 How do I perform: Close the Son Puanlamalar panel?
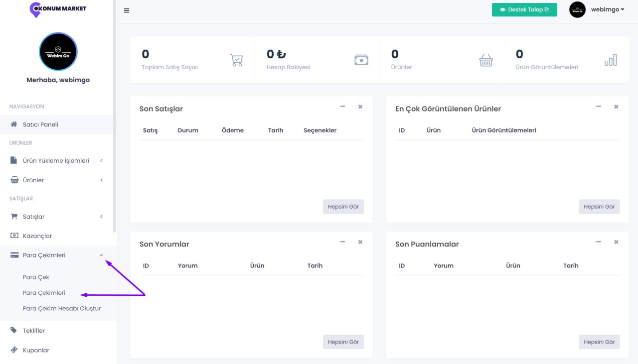point(616,242)
